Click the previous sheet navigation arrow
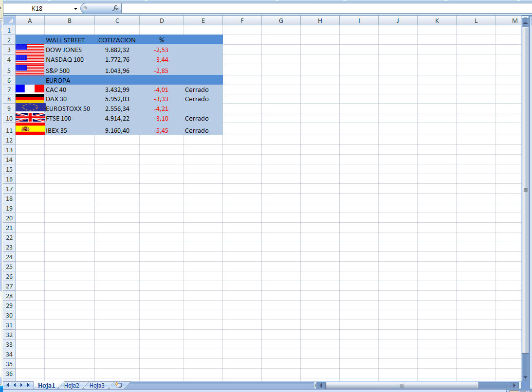Image resolution: width=532 pixels, height=392 pixels. click(x=15, y=385)
